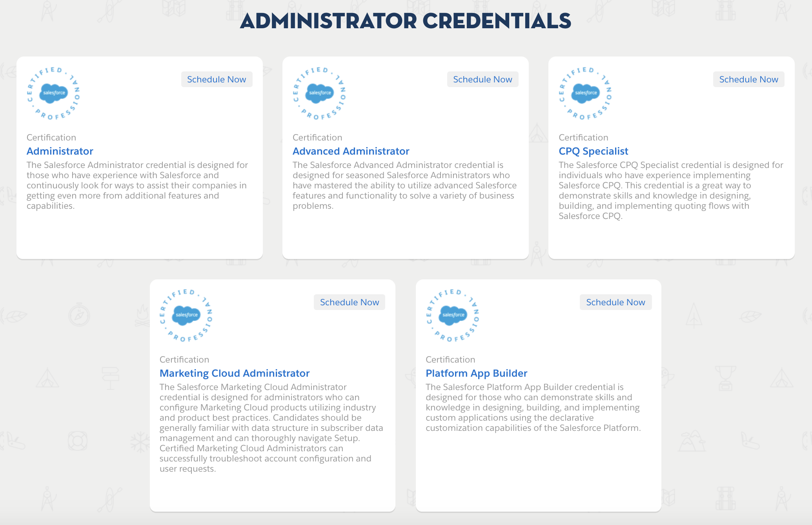Click Schedule Now for Marketing Cloud Administrator
812x525 pixels.
[x=350, y=303]
